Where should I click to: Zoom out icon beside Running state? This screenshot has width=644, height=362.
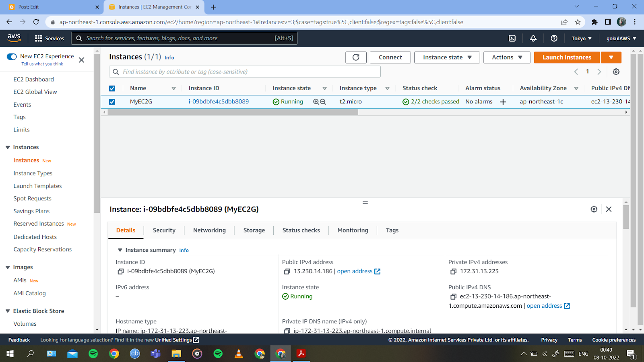tap(323, 102)
